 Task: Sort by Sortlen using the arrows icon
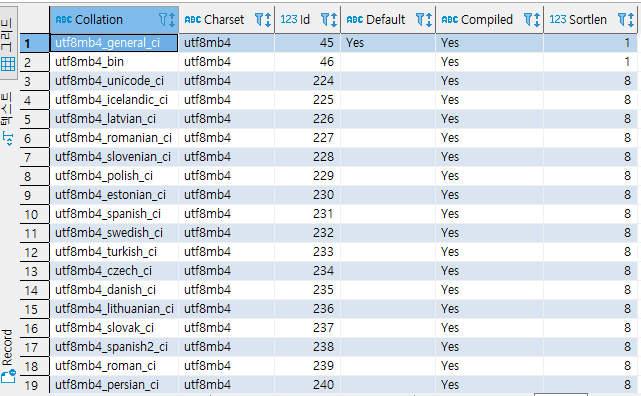(x=631, y=20)
